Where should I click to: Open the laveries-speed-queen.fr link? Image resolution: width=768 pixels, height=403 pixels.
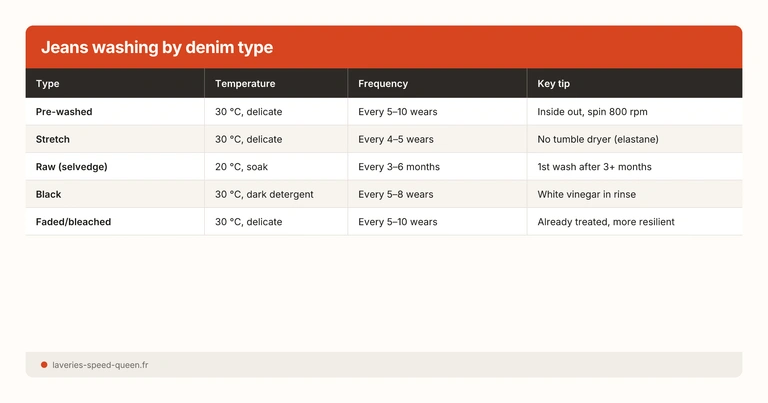click(100, 365)
